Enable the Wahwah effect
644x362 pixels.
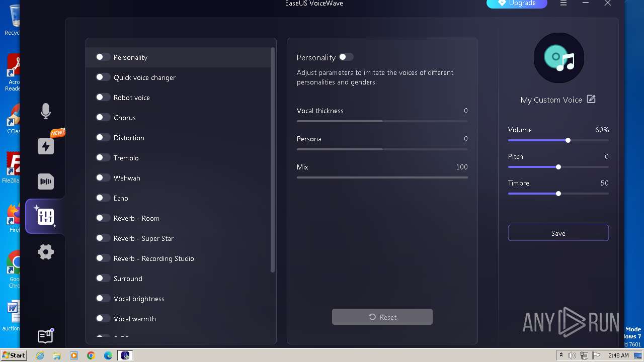click(x=103, y=178)
